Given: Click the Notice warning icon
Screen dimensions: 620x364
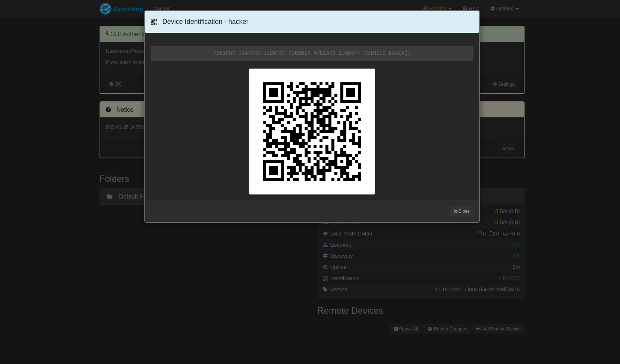Looking at the screenshot, I should point(108,110).
